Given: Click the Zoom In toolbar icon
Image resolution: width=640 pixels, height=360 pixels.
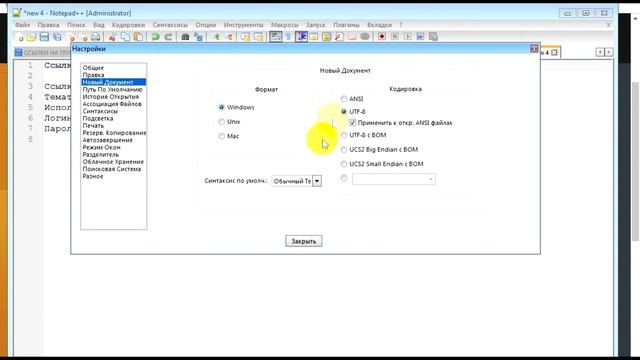Looking at the screenshot, I should 216,37.
